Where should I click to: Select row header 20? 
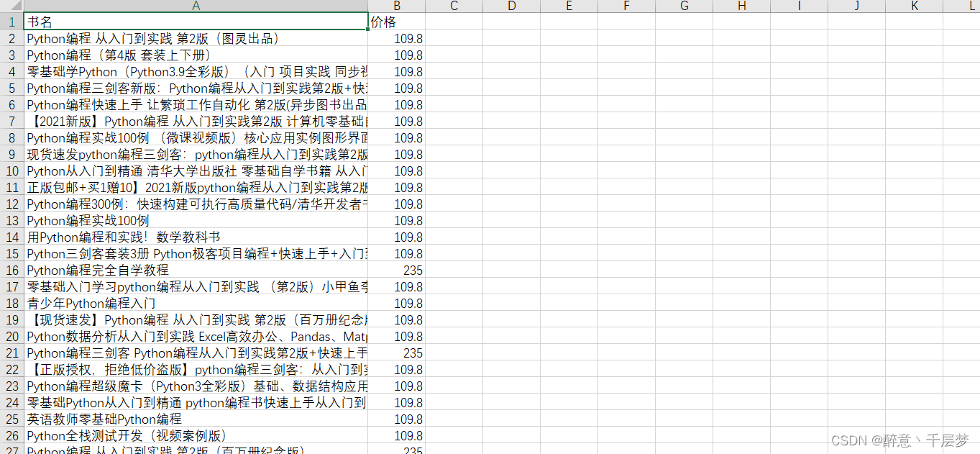[x=12, y=336]
